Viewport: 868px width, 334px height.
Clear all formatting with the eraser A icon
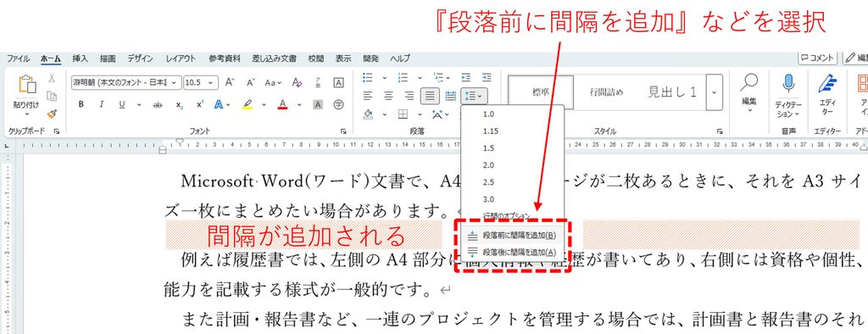[298, 82]
